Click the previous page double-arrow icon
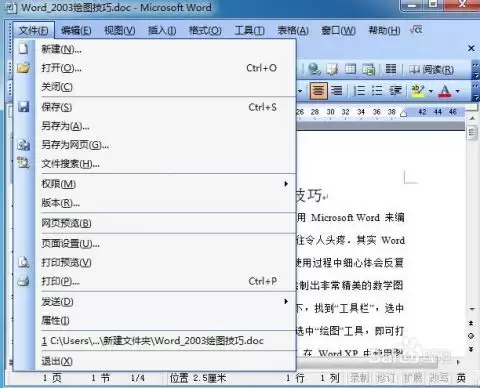This screenshot has height=388, width=480. pyautogui.click(x=471, y=323)
